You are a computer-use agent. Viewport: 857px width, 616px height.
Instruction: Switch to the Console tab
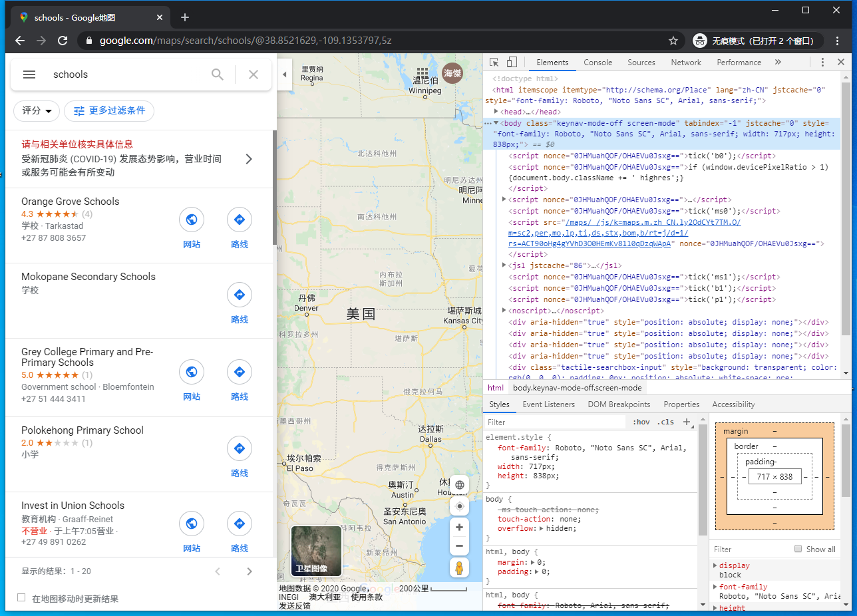[598, 63]
